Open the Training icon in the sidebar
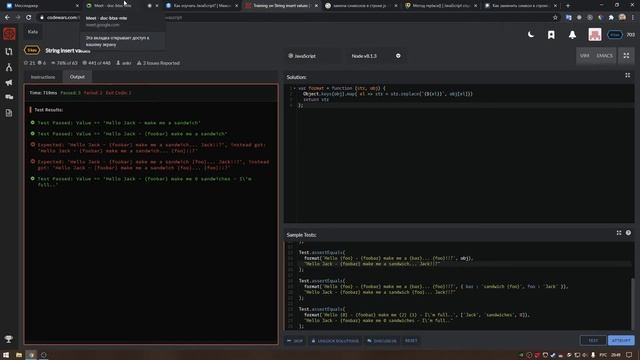The height and width of the screenshot is (360, 640). [9, 51]
